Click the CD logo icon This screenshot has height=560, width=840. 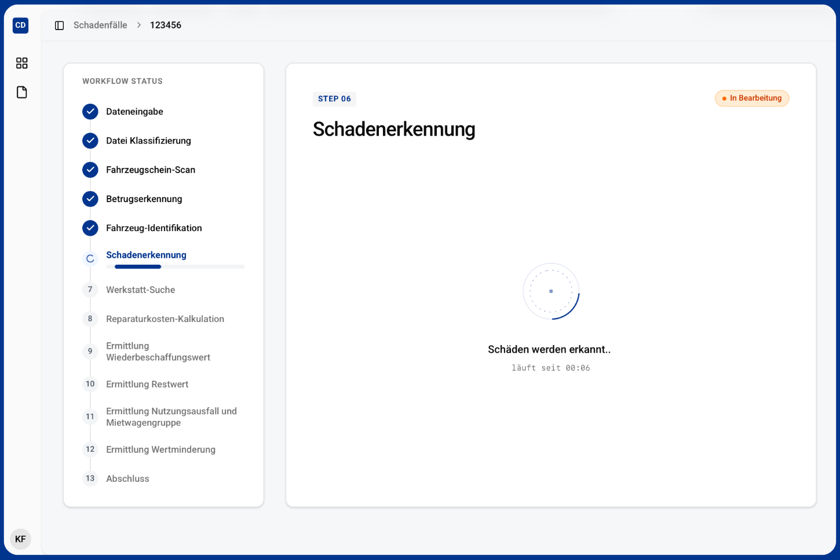point(20,25)
